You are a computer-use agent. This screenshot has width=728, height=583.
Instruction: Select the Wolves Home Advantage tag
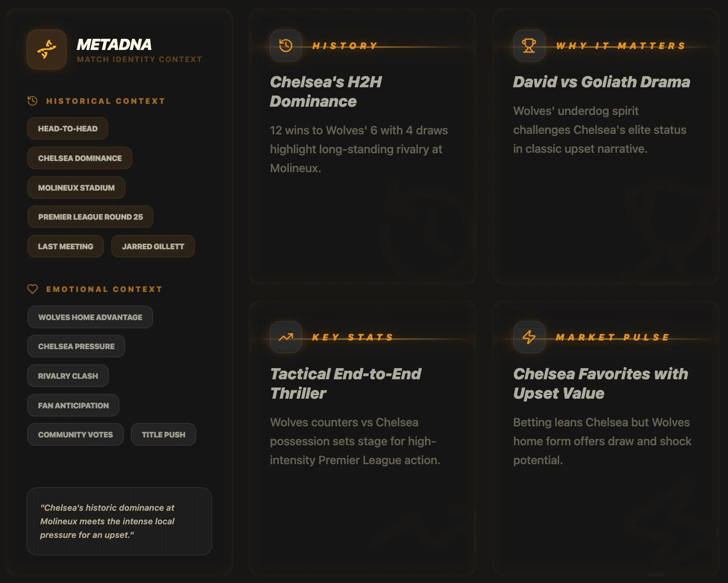click(90, 317)
